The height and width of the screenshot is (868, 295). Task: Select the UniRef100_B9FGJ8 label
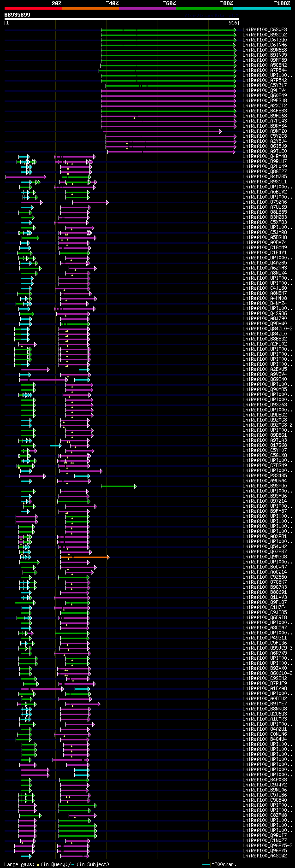tap(265, 100)
